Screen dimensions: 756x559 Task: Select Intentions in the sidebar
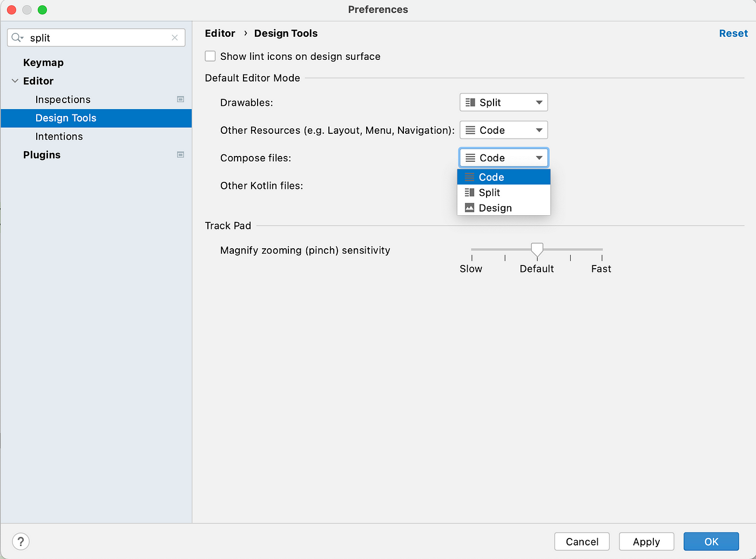59,136
